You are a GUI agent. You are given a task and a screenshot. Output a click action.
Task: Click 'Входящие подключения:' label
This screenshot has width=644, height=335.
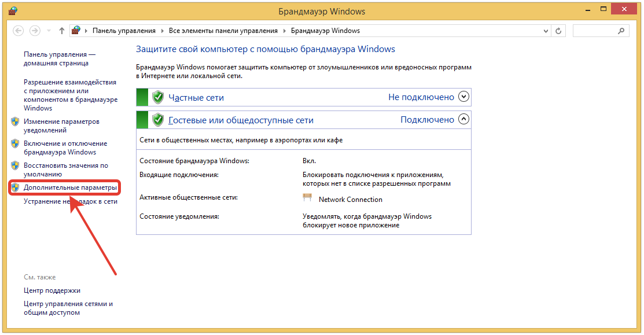[179, 175]
